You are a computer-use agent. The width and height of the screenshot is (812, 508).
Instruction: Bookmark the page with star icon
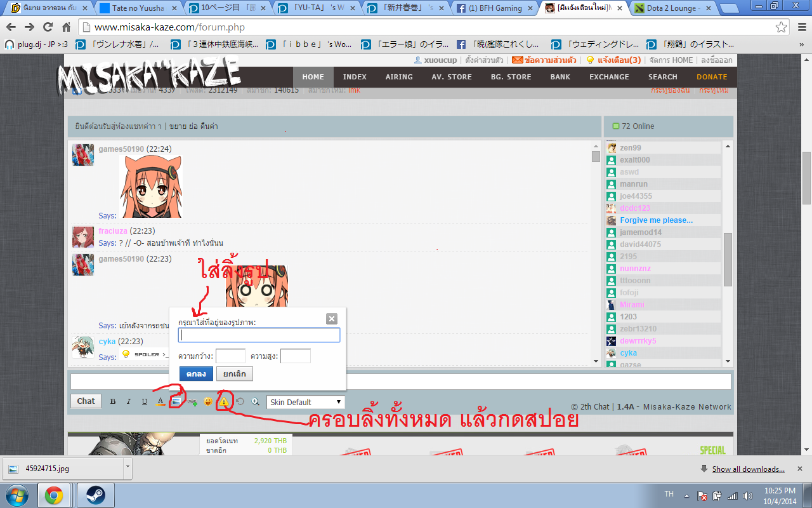pyautogui.click(x=782, y=27)
